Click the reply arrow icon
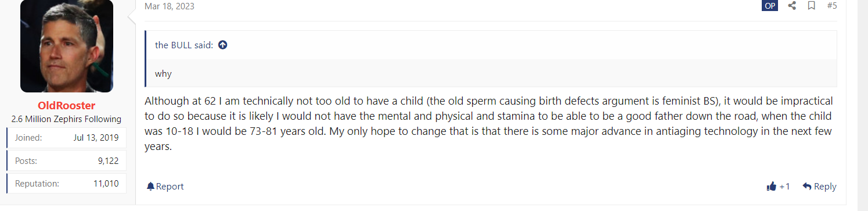This screenshot has height=211, width=868. [806, 187]
